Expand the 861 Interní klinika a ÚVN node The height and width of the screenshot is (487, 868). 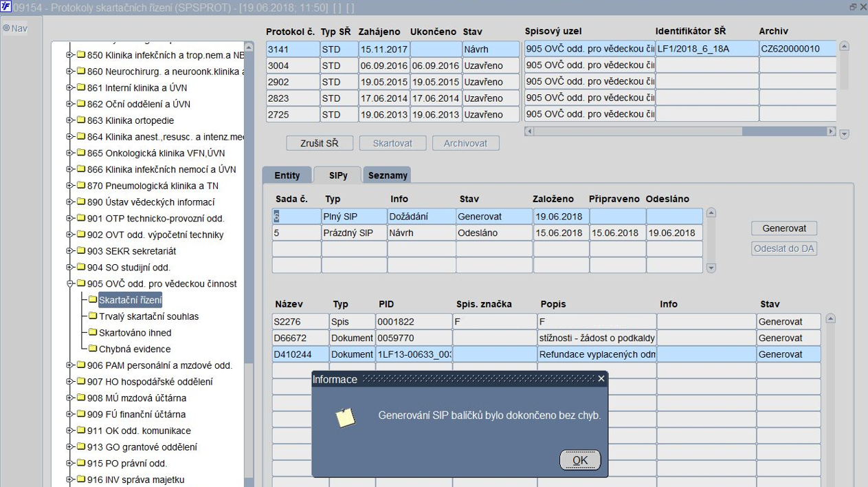tap(69, 88)
